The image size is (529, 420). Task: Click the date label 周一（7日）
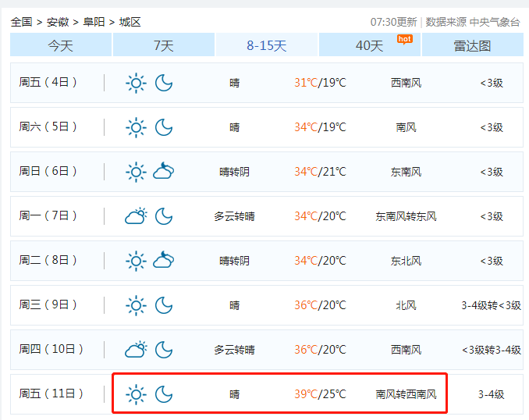point(48,215)
